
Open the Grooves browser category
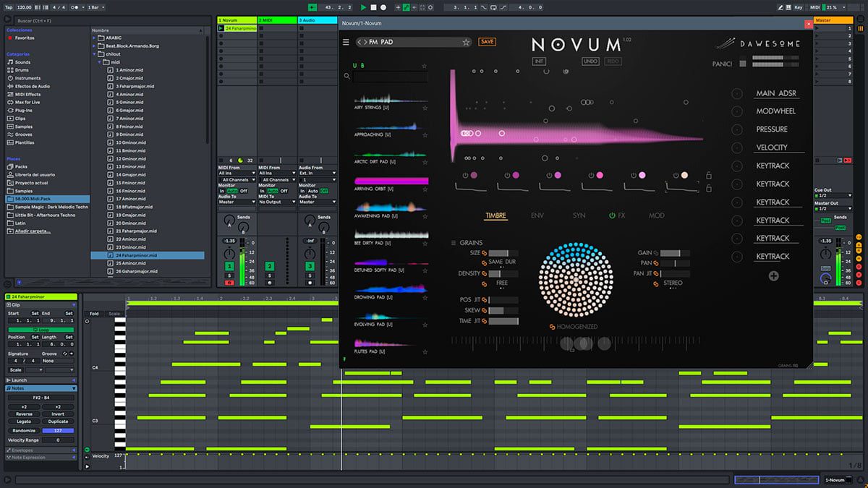[x=24, y=134]
